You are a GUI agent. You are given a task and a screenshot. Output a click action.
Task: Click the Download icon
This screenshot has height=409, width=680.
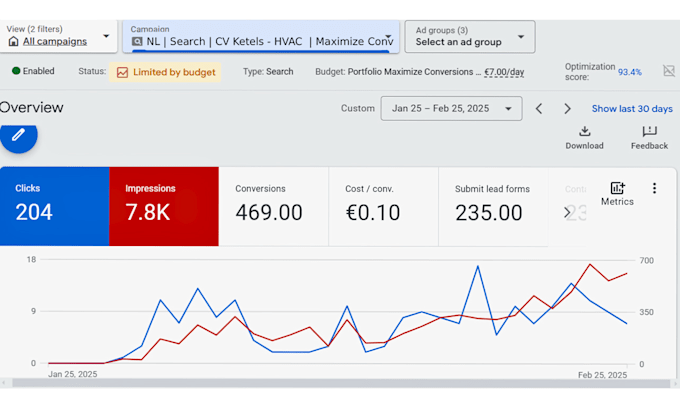coord(584,131)
